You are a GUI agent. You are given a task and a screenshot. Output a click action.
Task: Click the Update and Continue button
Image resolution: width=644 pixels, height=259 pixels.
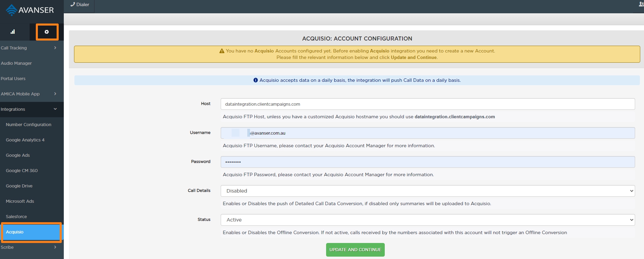click(x=355, y=250)
